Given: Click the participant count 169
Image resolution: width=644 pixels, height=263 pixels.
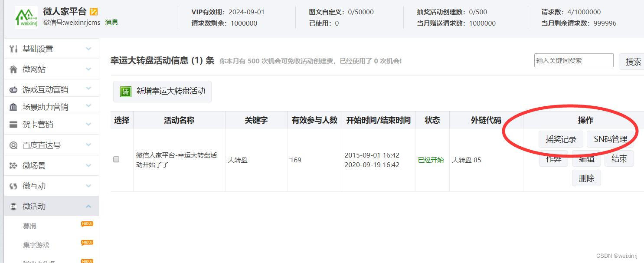Looking at the screenshot, I should tap(296, 160).
